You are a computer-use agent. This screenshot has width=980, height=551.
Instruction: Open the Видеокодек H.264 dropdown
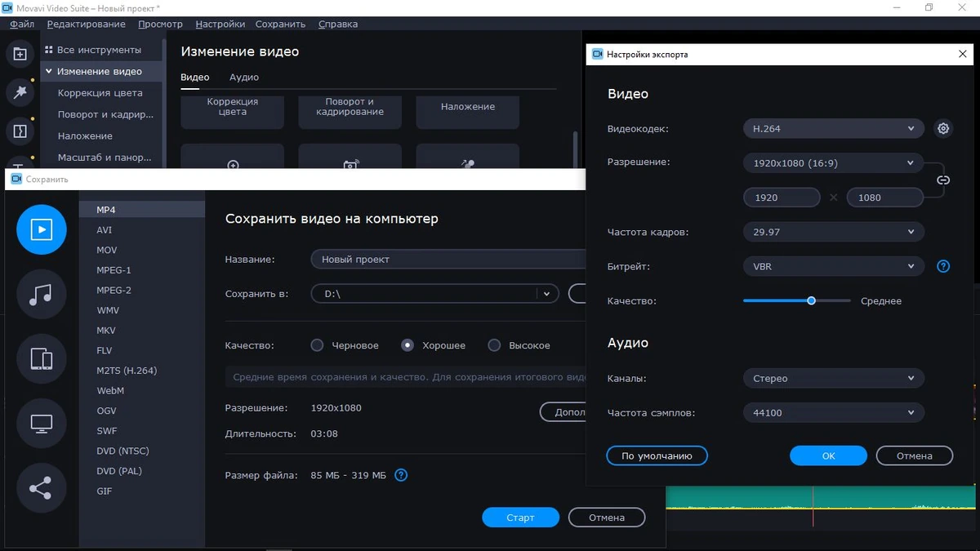coord(834,128)
